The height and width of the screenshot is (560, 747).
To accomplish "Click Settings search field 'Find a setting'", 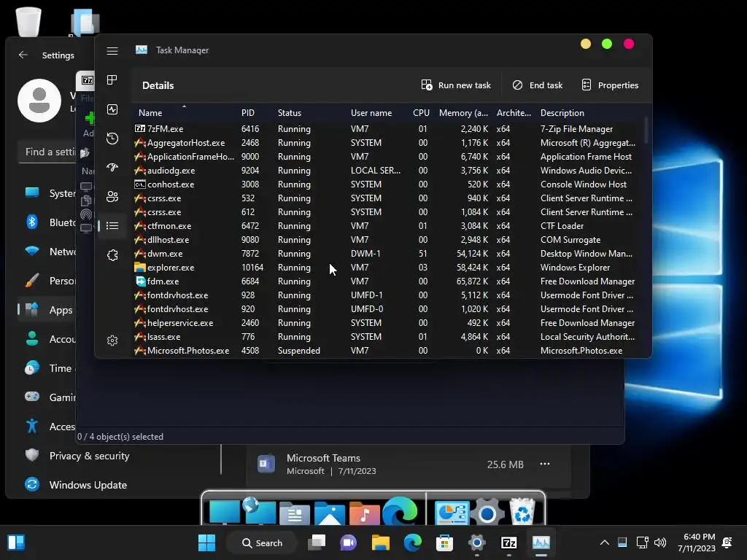I will pyautogui.click(x=47, y=152).
